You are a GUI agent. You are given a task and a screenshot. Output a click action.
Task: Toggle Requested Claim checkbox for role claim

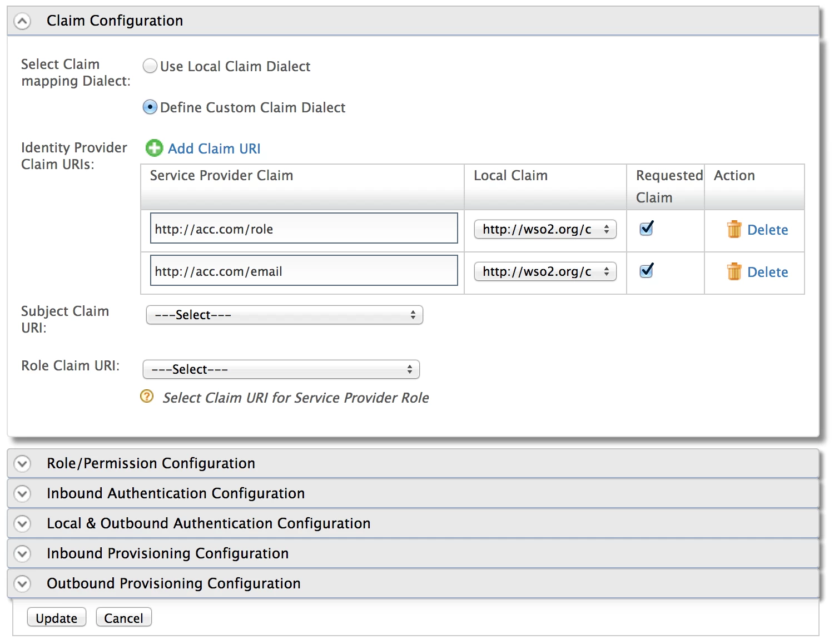coord(647,228)
